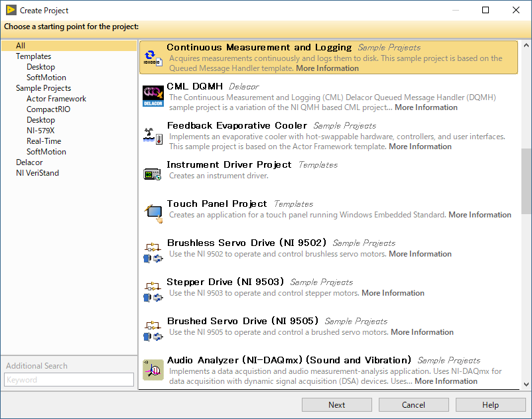532x419 pixels.
Task: Click the Touch Panel Project icon
Action: click(x=153, y=213)
